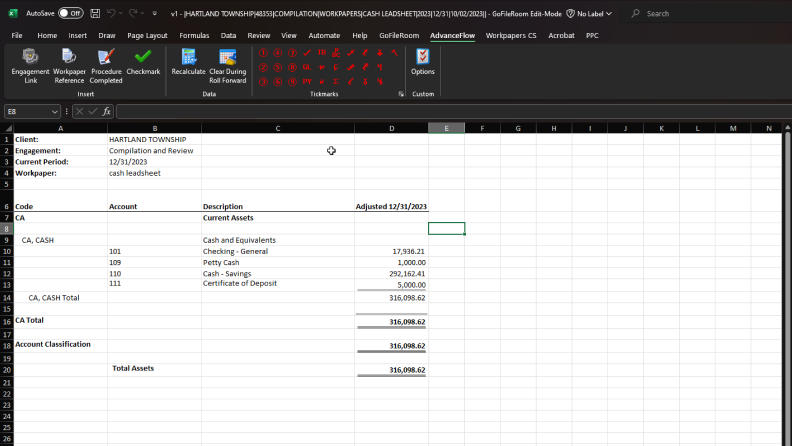This screenshot has height=446, width=792.
Task: Insert the TB tickmark
Action: [x=322, y=52]
